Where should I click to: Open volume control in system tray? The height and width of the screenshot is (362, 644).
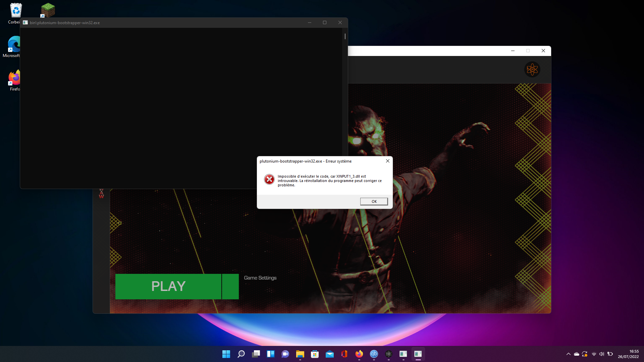[602, 354]
